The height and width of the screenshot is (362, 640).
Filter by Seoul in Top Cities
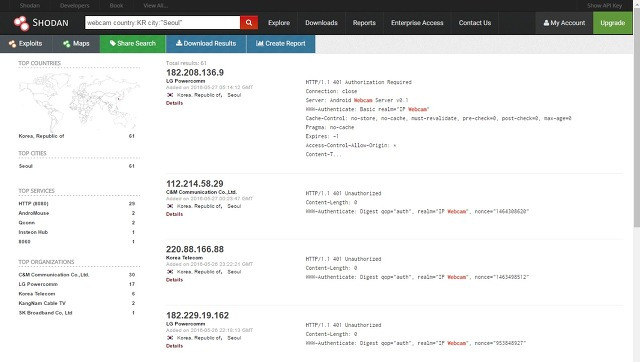(26, 166)
